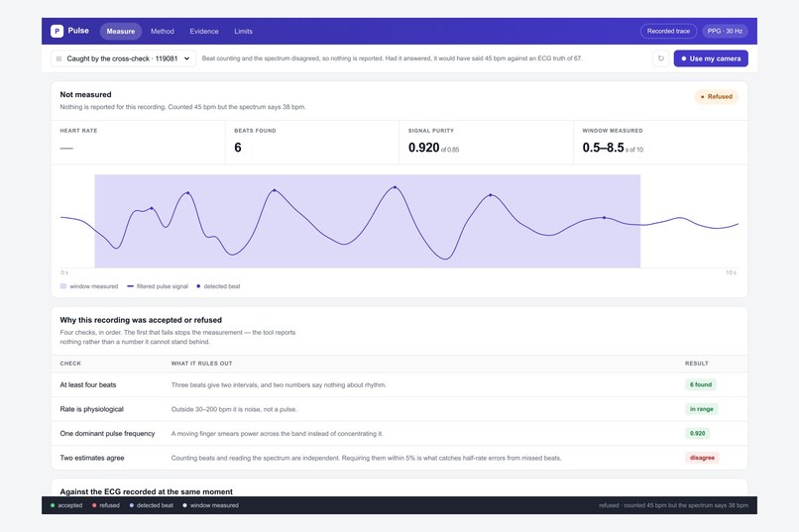799x532 pixels.
Task: Click the detected beat item in footer bar
Action: click(x=152, y=505)
